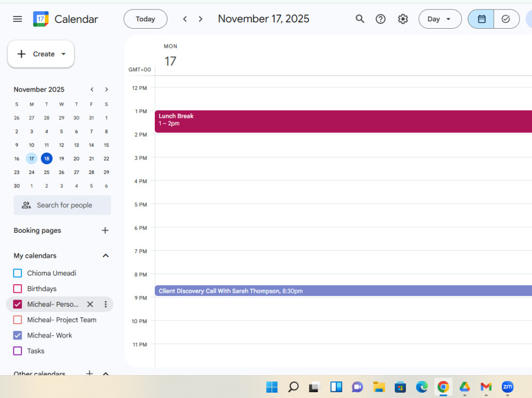Viewport: 532px width, 398px height.
Task: Click the Micheal- Work calendar label
Action: click(49, 336)
